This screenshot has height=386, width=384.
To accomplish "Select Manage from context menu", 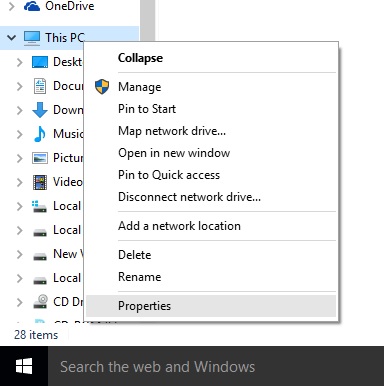I will pyautogui.click(x=211, y=87).
